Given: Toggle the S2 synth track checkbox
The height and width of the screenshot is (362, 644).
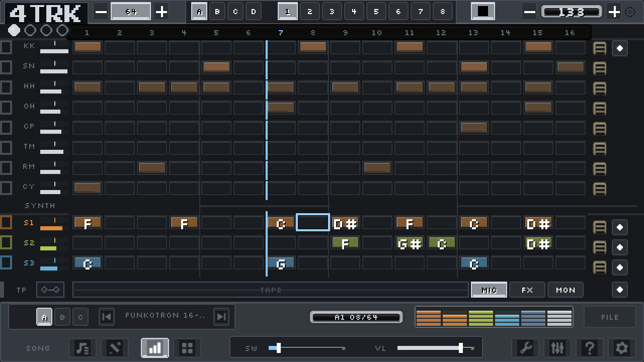Looking at the screenshot, I should coord(6,242).
